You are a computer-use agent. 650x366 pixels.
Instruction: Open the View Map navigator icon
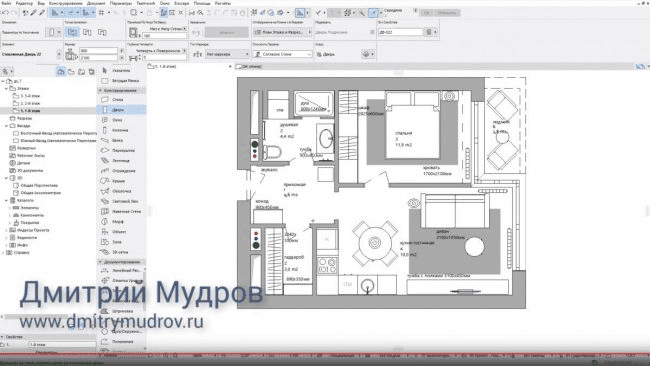[71, 72]
